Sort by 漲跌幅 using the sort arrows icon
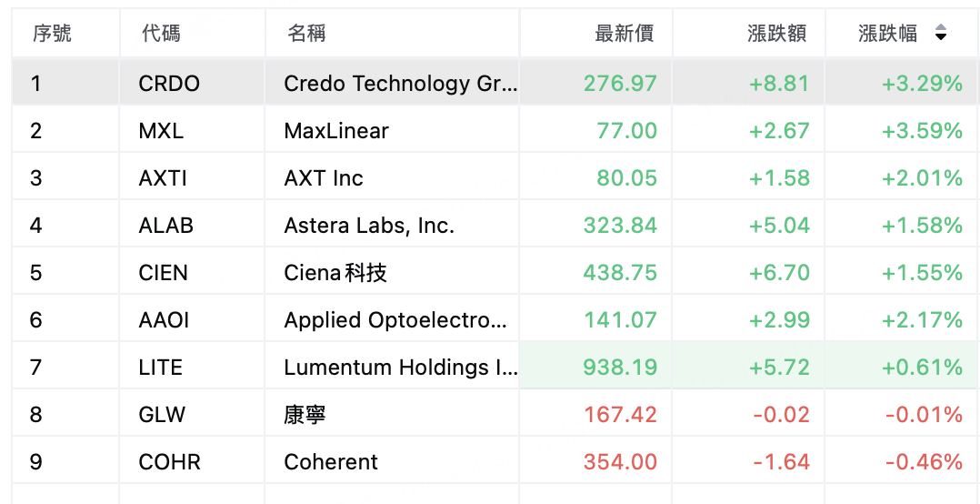980x504 pixels. pos(940,33)
